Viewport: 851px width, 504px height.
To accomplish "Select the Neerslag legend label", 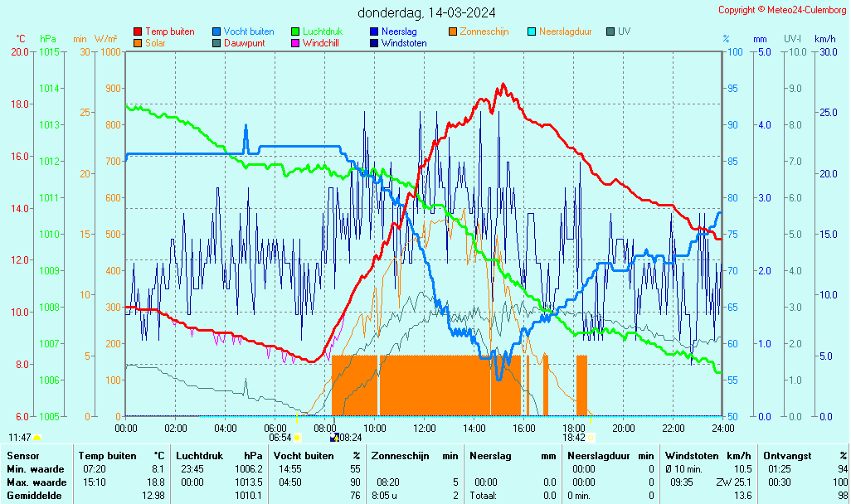I will (398, 31).
